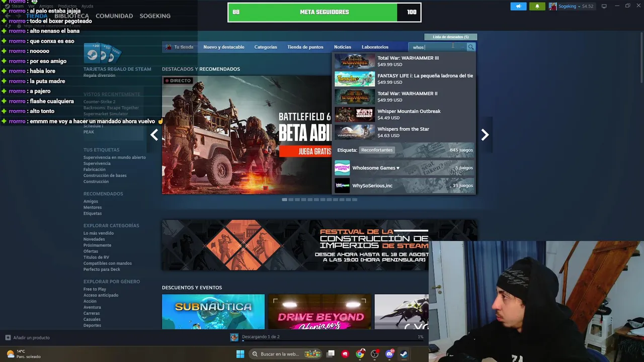
Task: Open downloads status Descargando 1 de 2
Action: click(261, 336)
